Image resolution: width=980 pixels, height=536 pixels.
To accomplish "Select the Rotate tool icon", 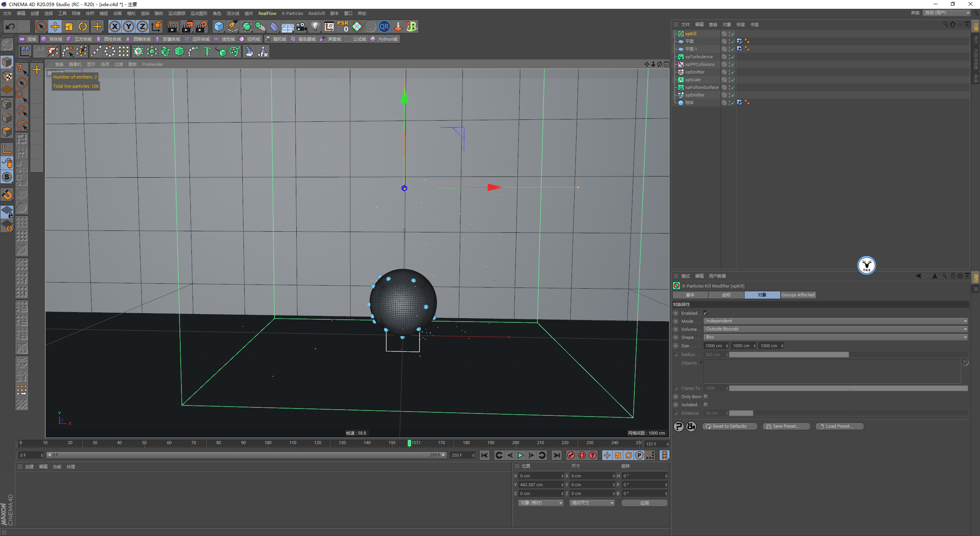I will click(x=83, y=26).
